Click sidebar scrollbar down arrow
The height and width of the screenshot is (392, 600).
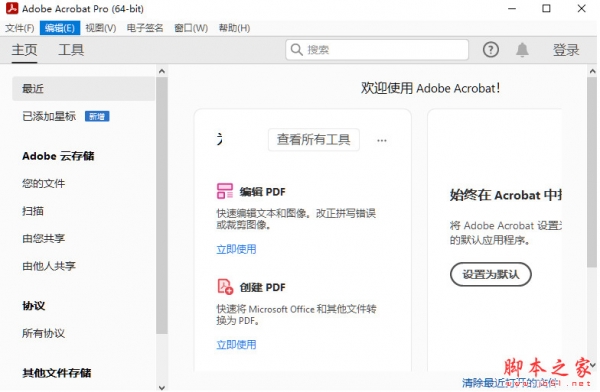162,387
